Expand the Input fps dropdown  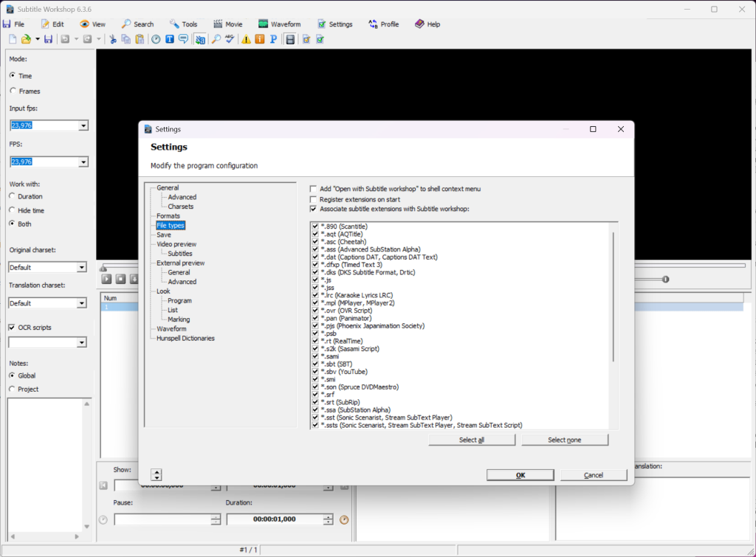click(x=83, y=125)
